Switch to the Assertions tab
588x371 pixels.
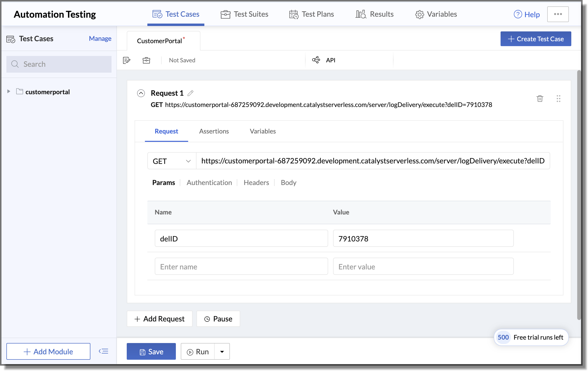tap(214, 131)
